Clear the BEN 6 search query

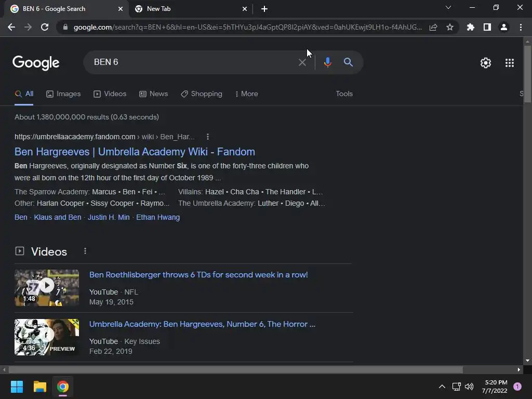[x=302, y=62]
